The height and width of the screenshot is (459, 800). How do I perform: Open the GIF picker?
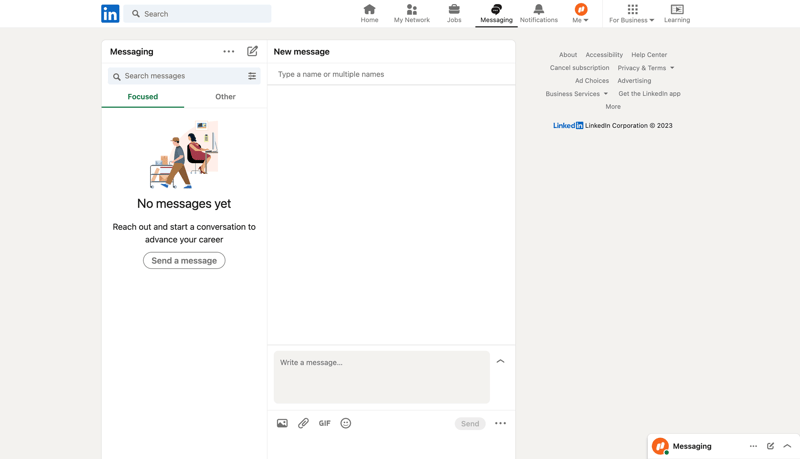point(324,423)
